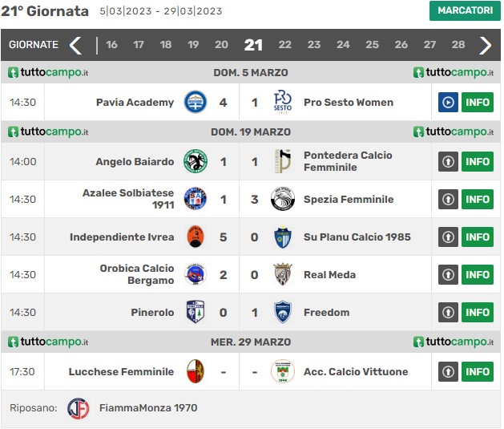The height and width of the screenshot is (429, 504).
Task: Select the Lucchese Femminile crest
Action: (195, 371)
